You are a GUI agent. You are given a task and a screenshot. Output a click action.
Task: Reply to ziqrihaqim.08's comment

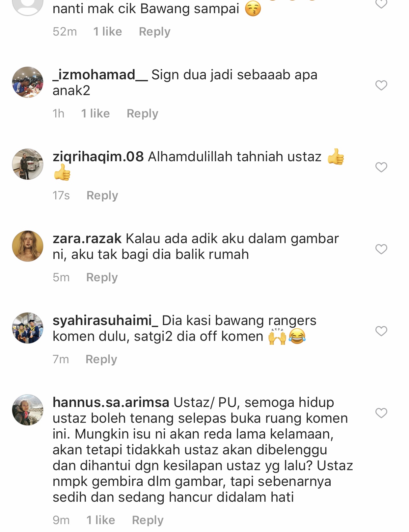pos(102,195)
